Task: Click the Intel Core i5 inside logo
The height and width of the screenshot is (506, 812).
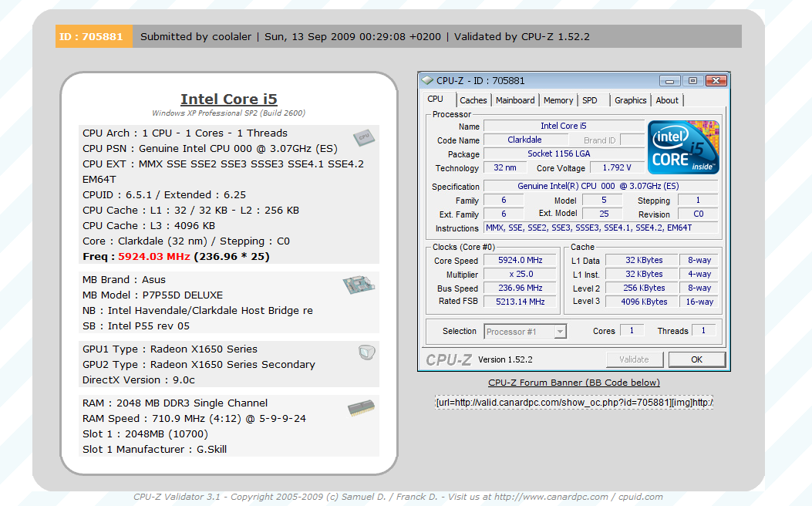Action: 683,147
